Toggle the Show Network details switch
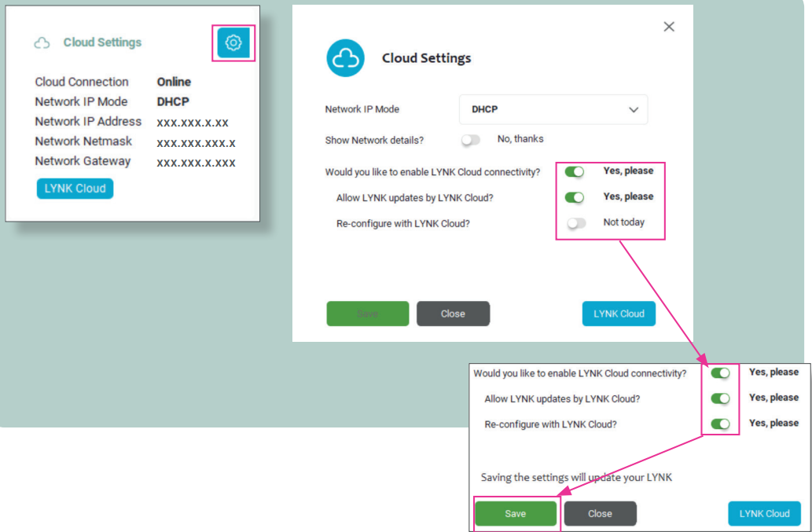The width and height of the screenshot is (812, 532). (471, 140)
